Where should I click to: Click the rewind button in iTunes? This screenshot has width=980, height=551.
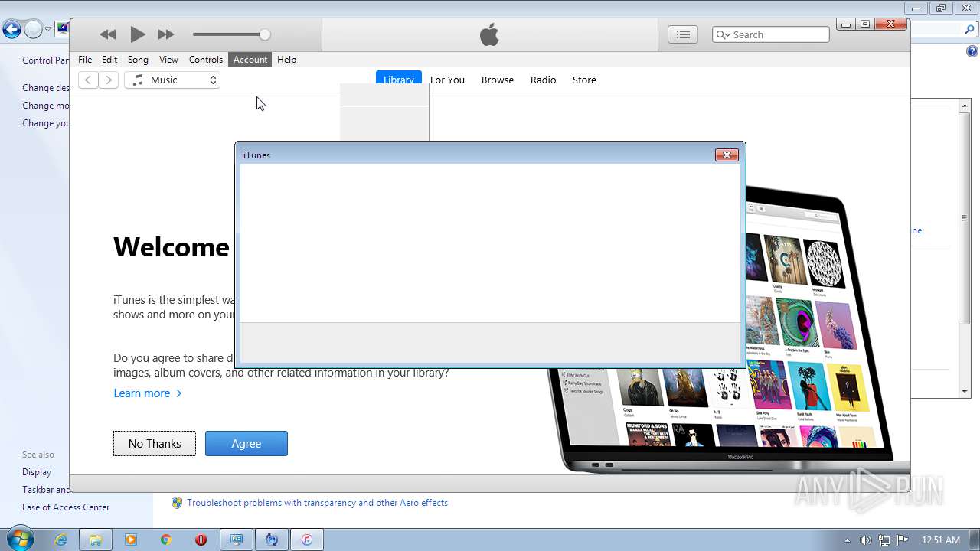point(108,34)
